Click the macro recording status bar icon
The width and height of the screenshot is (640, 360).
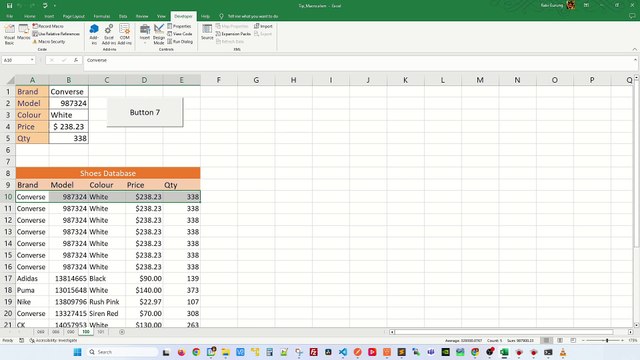click(x=22, y=340)
